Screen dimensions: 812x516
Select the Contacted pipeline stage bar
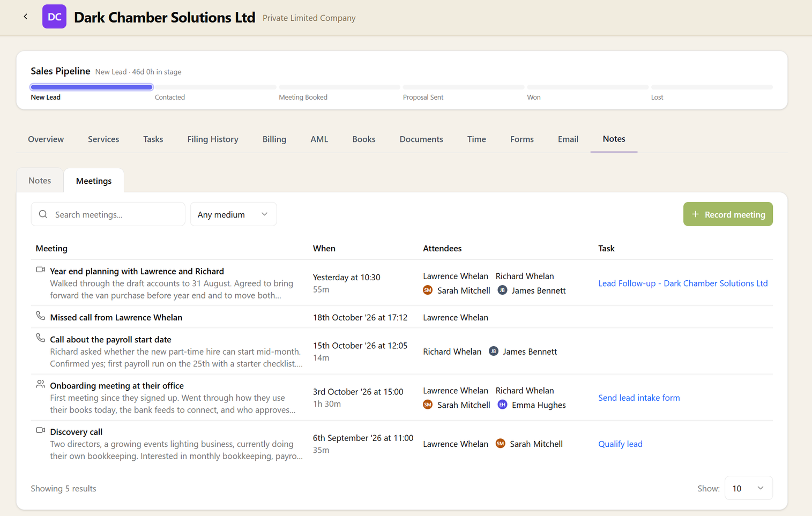click(215, 87)
